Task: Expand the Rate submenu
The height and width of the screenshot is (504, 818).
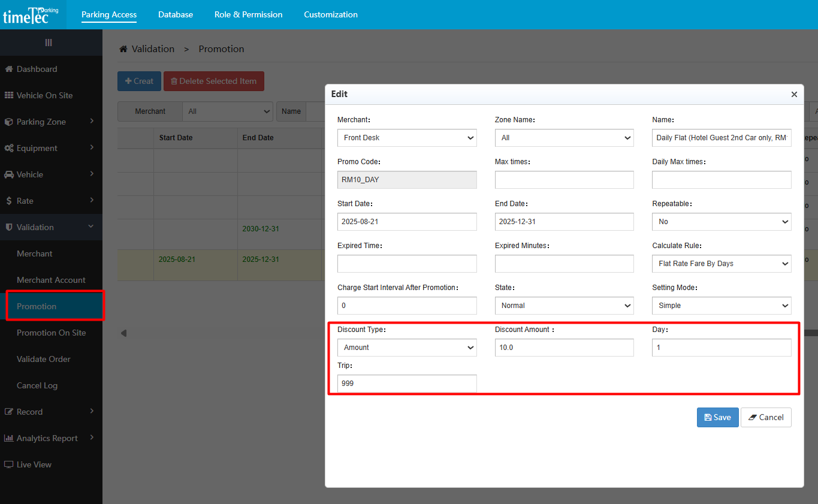Action: [92, 200]
